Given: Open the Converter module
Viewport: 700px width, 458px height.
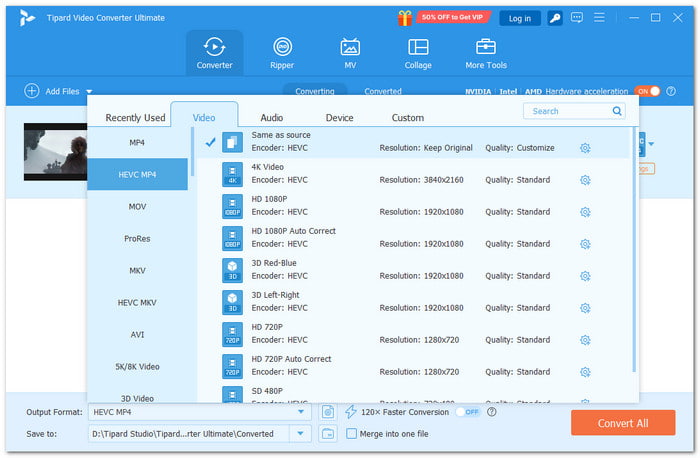Looking at the screenshot, I should coord(214,53).
